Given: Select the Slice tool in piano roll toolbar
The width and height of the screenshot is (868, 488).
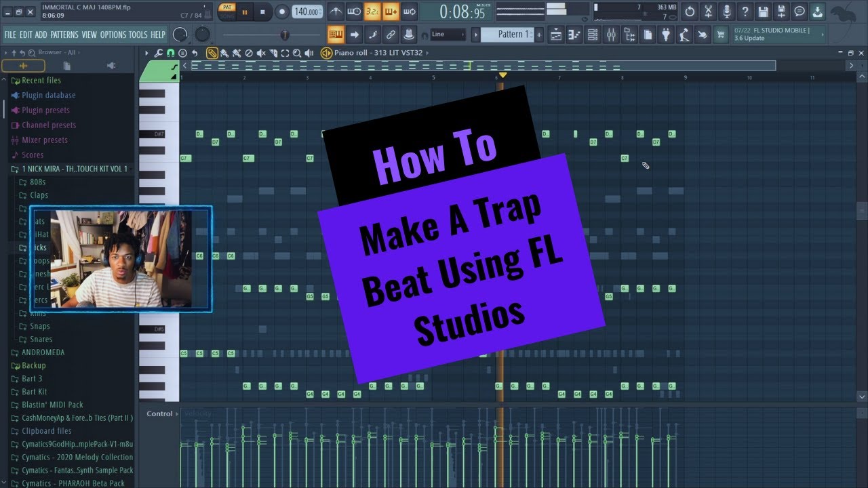Looking at the screenshot, I should point(273,53).
